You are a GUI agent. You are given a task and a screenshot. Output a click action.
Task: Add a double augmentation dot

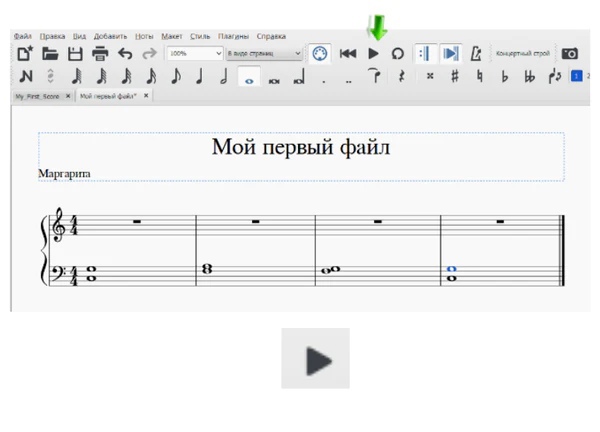(348, 81)
